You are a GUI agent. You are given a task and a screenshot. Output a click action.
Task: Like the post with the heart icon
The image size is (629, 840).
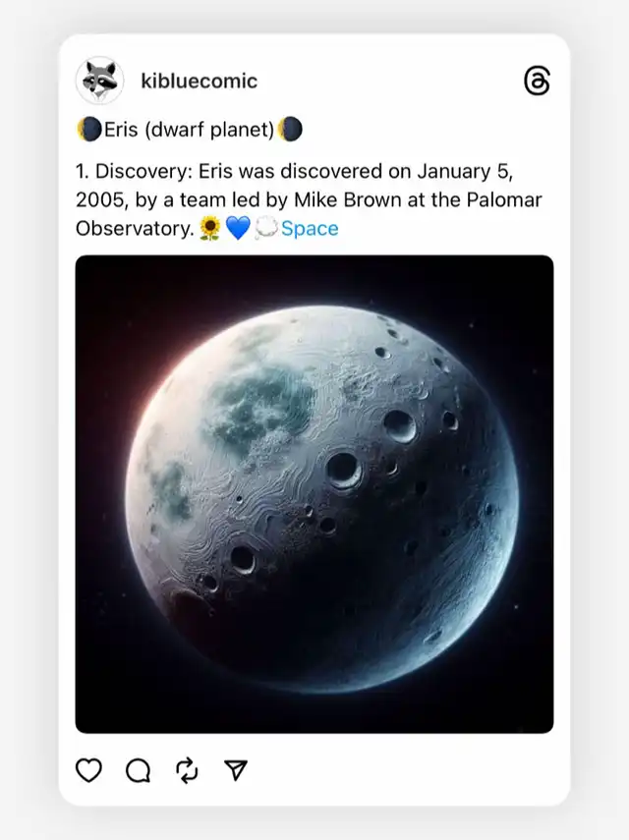coord(89,770)
